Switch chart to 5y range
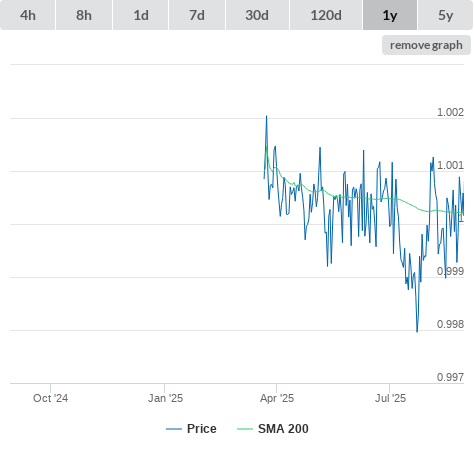This screenshot has width=474, height=455. pyautogui.click(x=445, y=15)
